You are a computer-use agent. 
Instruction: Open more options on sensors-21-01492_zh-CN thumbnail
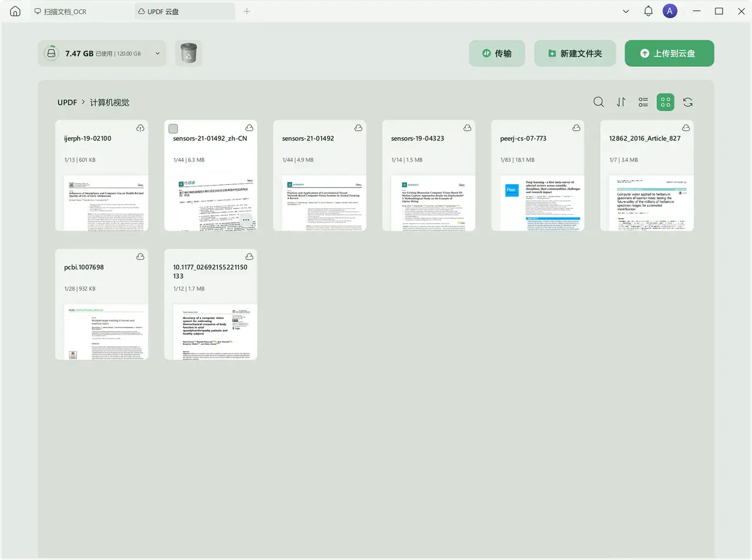[246, 220]
